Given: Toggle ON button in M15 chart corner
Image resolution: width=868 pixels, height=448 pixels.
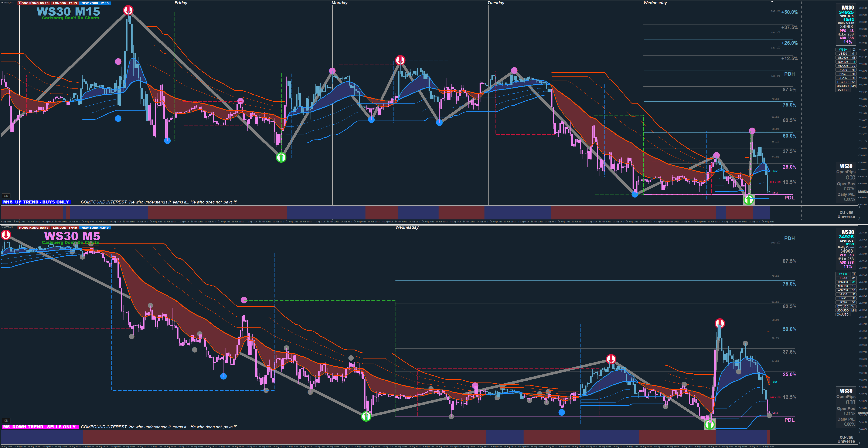Looking at the screenshot, I should click(x=6, y=196).
